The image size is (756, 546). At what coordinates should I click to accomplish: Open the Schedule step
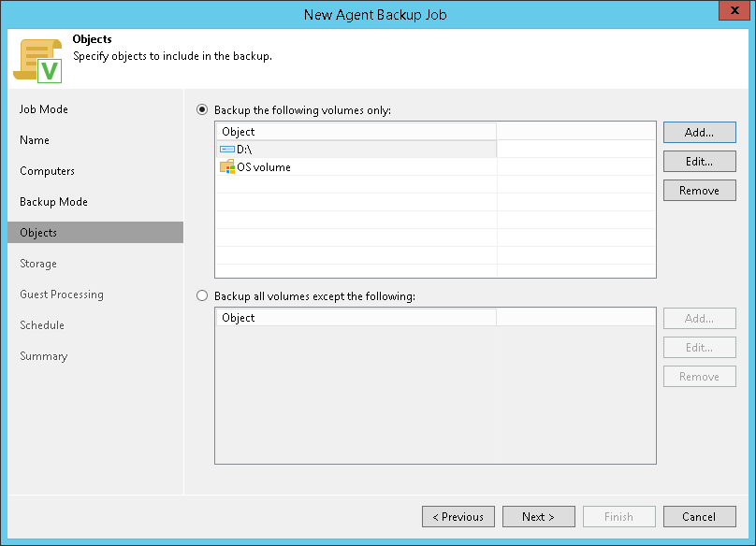click(42, 325)
